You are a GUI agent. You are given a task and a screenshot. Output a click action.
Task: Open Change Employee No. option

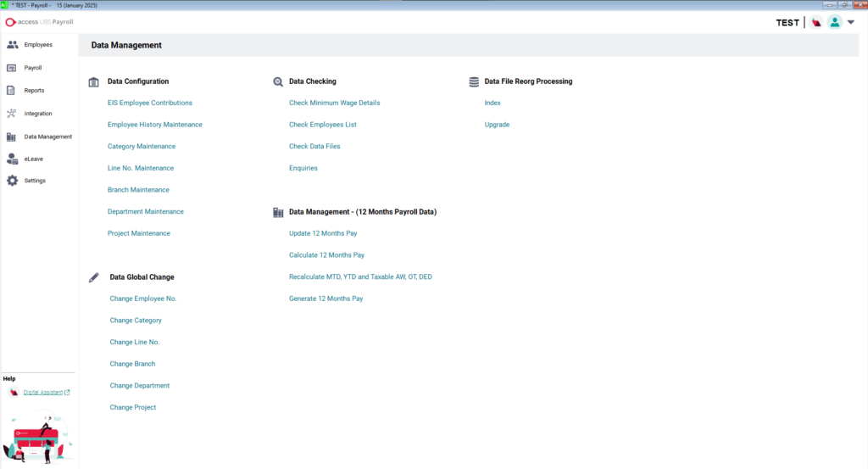(143, 299)
